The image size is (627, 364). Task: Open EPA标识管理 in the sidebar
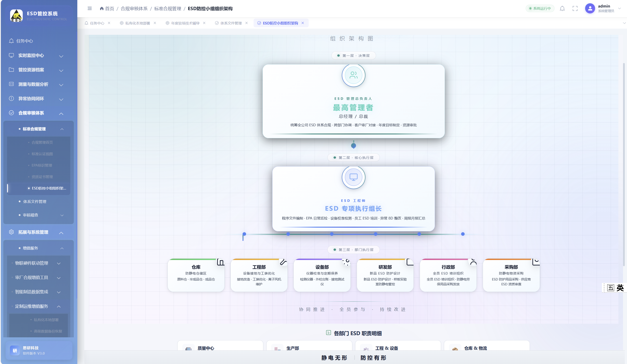click(x=42, y=165)
